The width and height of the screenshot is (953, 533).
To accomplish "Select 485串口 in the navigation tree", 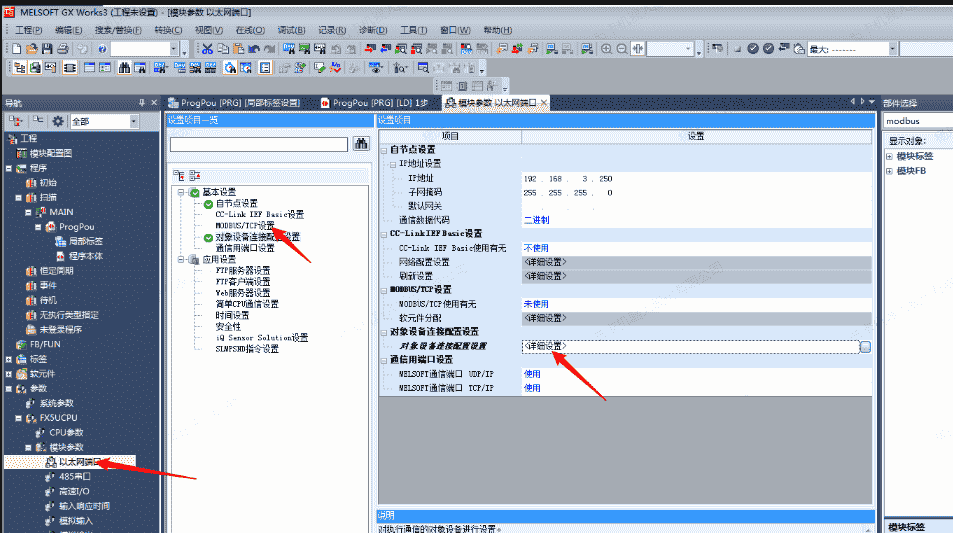I will tap(75, 477).
